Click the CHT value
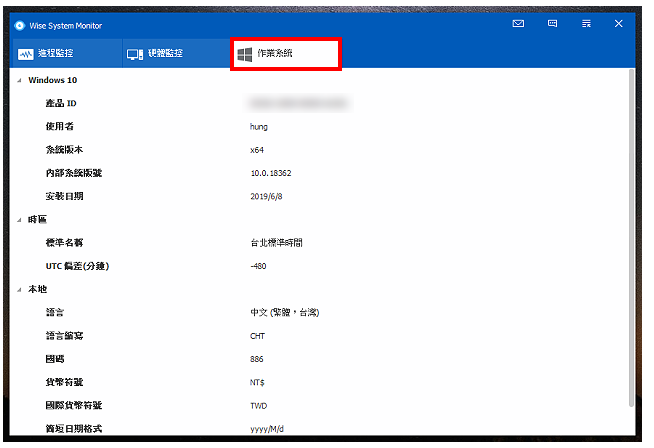Viewport: 654px width, 448px height. pyautogui.click(x=257, y=336)
